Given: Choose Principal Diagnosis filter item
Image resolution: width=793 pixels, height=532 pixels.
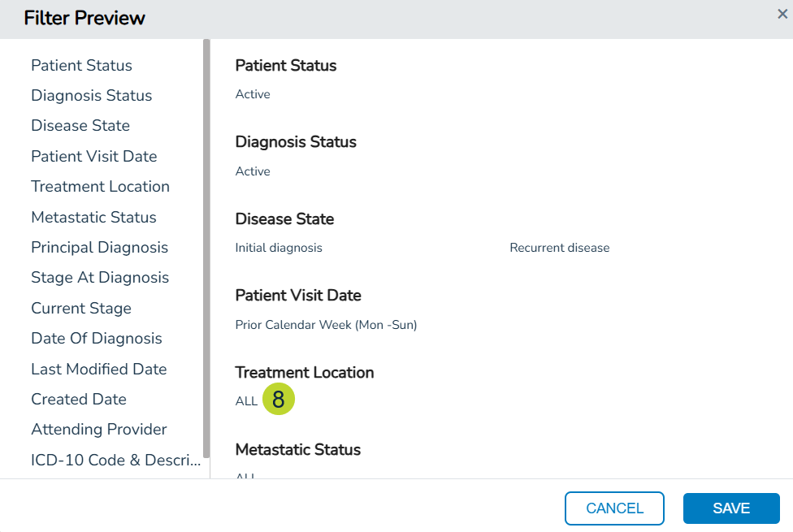Looking at the screenshot, I should pos(99,247).
